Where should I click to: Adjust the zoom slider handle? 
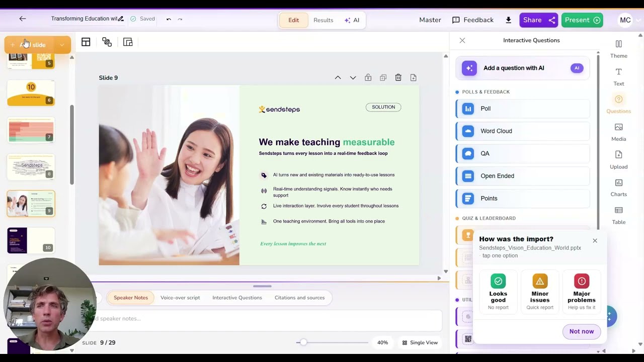pos(303,342)
